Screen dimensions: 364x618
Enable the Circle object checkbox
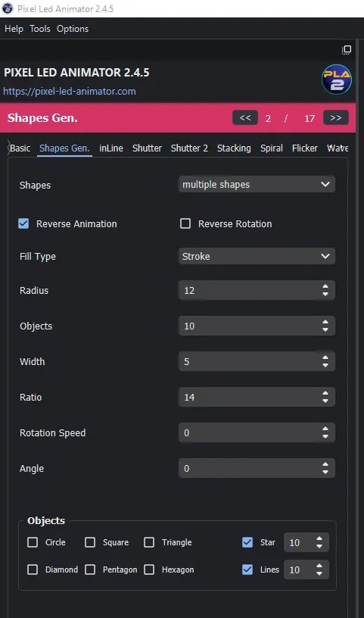point(33,542)
